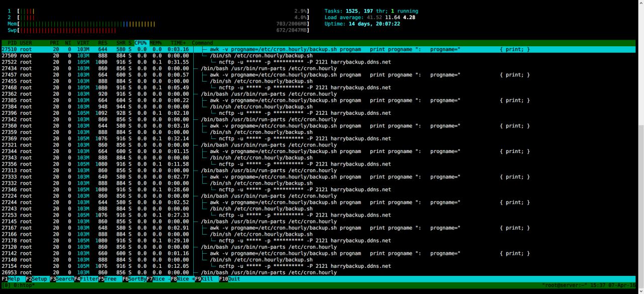Screen dimensions: 644x294
Task: Select run-parts process row PID 27224
Action: tap(318, 196)
